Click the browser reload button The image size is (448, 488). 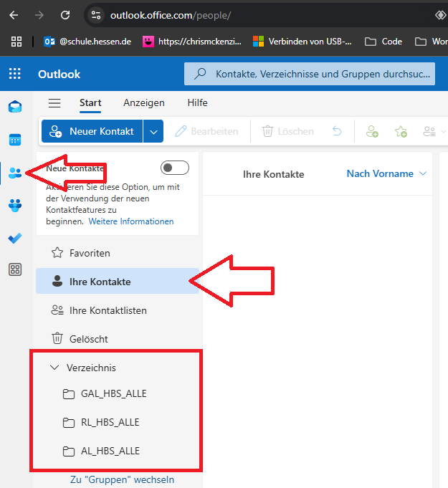point(65,15)
